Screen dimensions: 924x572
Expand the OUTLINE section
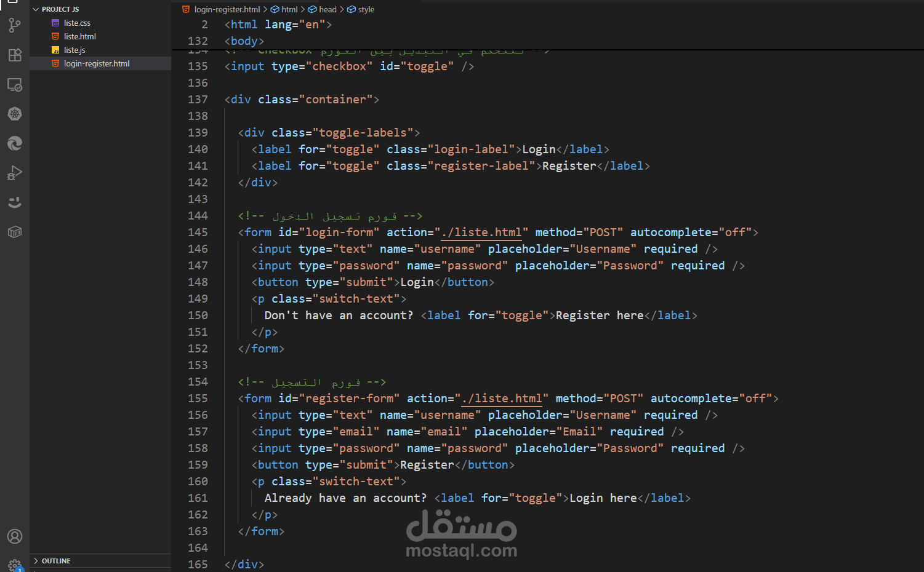click(100, 561)
